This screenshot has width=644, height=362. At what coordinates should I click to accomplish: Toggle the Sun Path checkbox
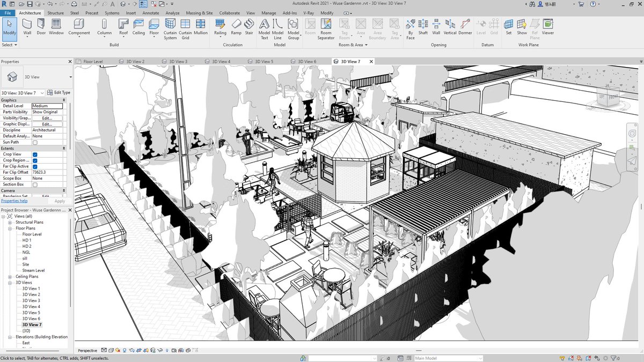[x=35, y=143]
